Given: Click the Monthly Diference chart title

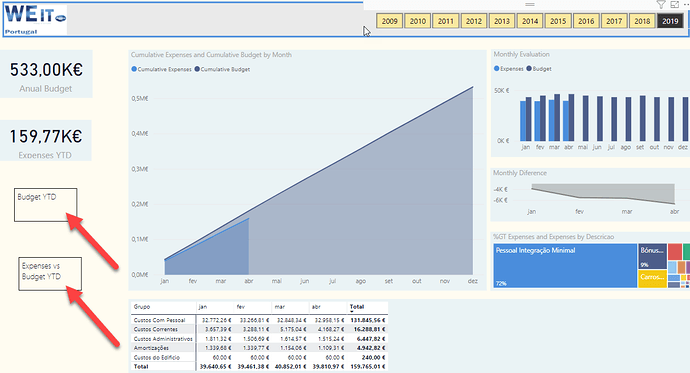Looking at the screenshot, I should pyautogui.click(x=520, y=173).
